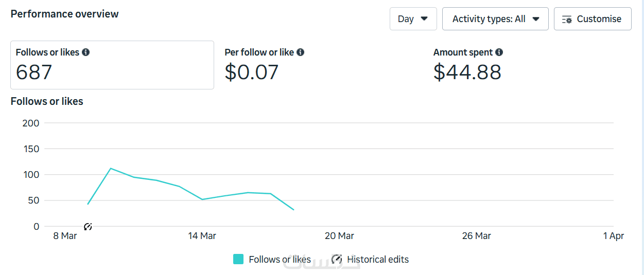Click info icon next to Amount spent
This screenshot has width=644, height=275.
tap(499, 52)
